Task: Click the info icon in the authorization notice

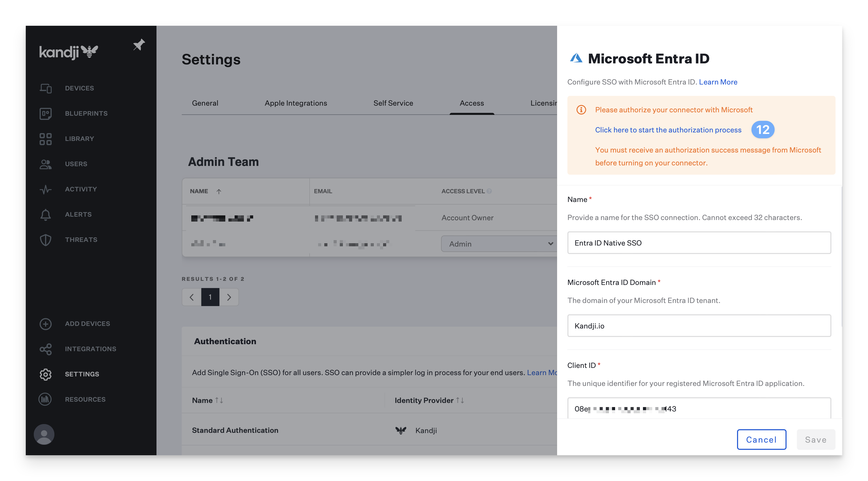Action: 581,110
